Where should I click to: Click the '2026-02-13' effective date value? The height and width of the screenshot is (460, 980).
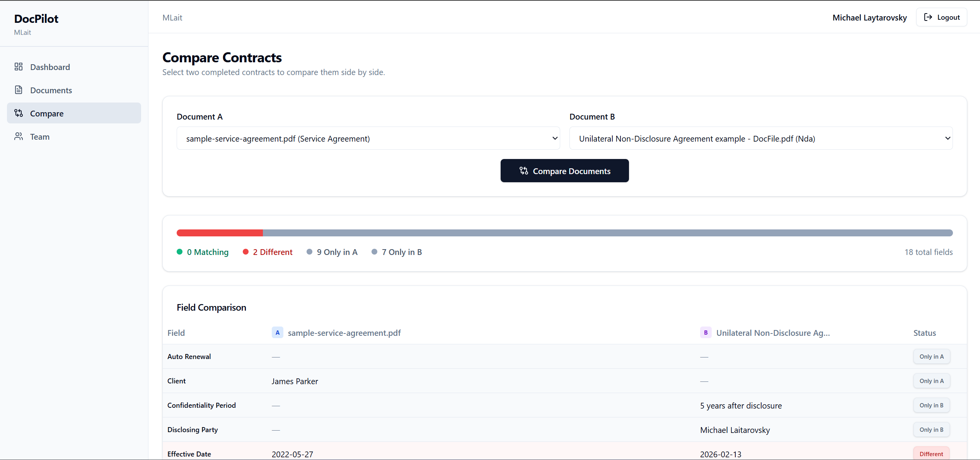[x=721, y=455]
